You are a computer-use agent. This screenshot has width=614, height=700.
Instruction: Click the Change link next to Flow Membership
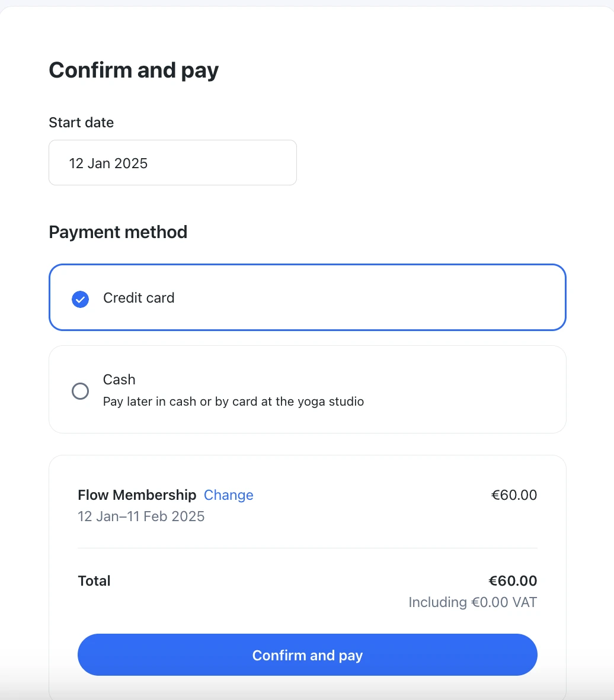(228, 495)
